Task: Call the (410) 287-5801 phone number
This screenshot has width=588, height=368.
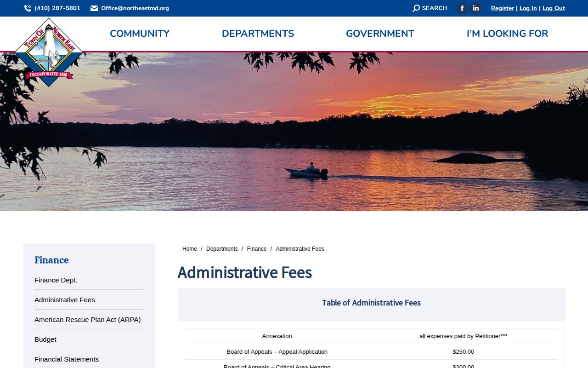Action: [57, 8]
